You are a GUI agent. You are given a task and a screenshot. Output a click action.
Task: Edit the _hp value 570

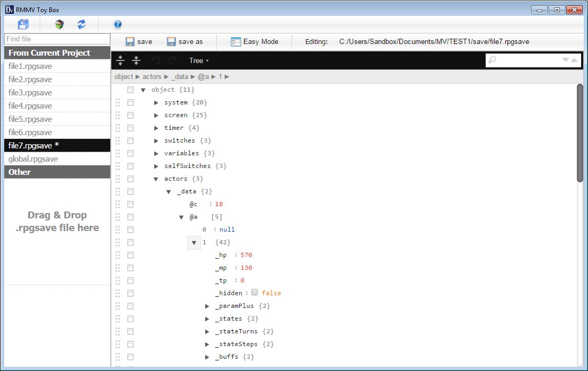[247, 255]
